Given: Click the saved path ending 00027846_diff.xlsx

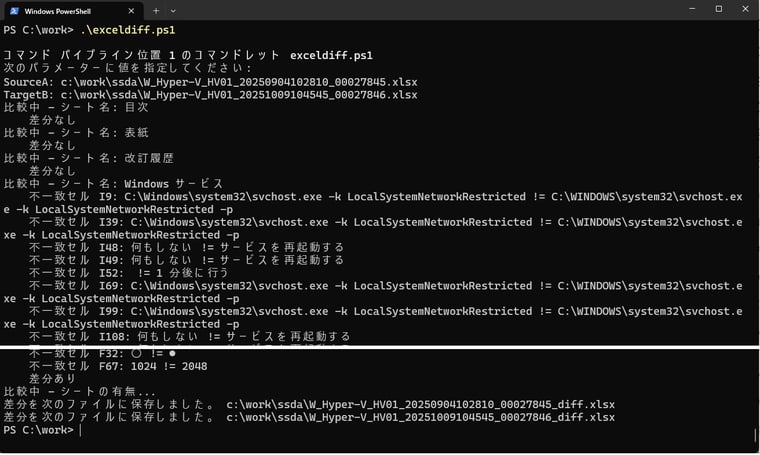Looking at the screenshot, I should pos(421,417).
